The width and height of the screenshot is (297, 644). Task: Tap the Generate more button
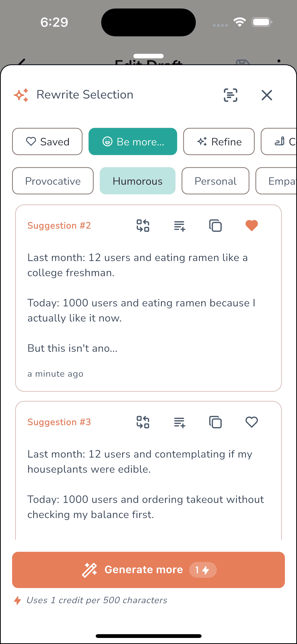148,570
